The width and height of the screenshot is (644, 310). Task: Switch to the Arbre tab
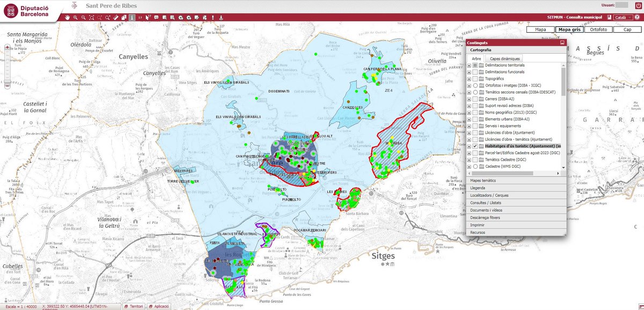coord(476,58)
